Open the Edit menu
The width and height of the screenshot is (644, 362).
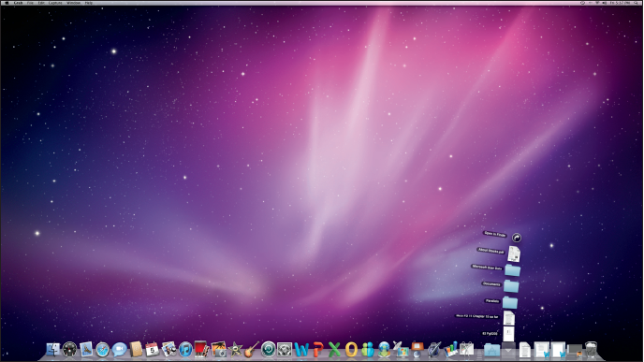(x=41, y=3)
